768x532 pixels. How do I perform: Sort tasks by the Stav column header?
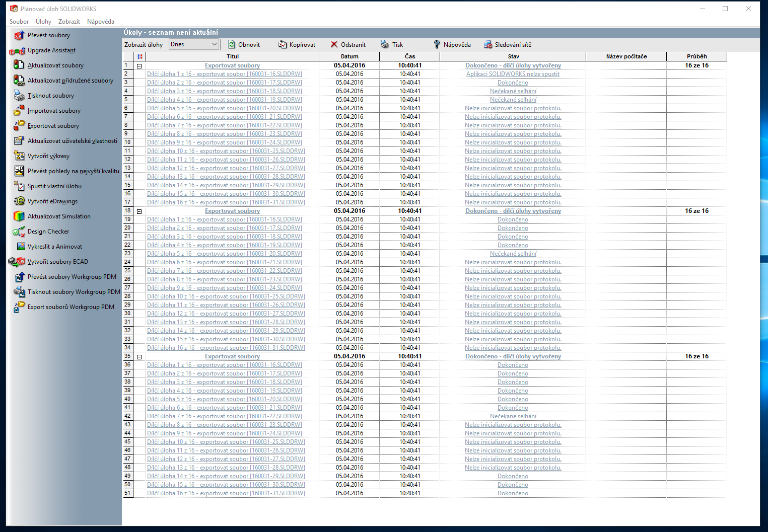point(513,56)
